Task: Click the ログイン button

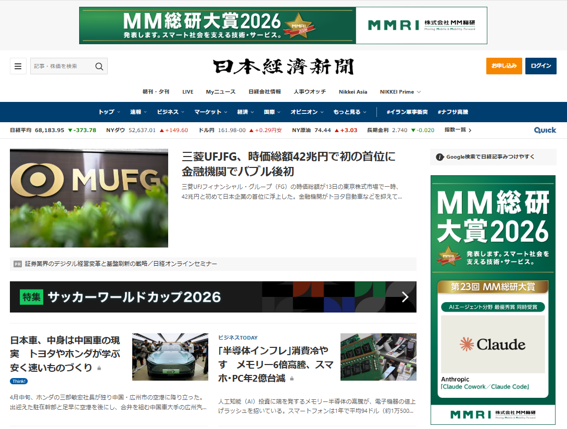Action: pos(541,66)
